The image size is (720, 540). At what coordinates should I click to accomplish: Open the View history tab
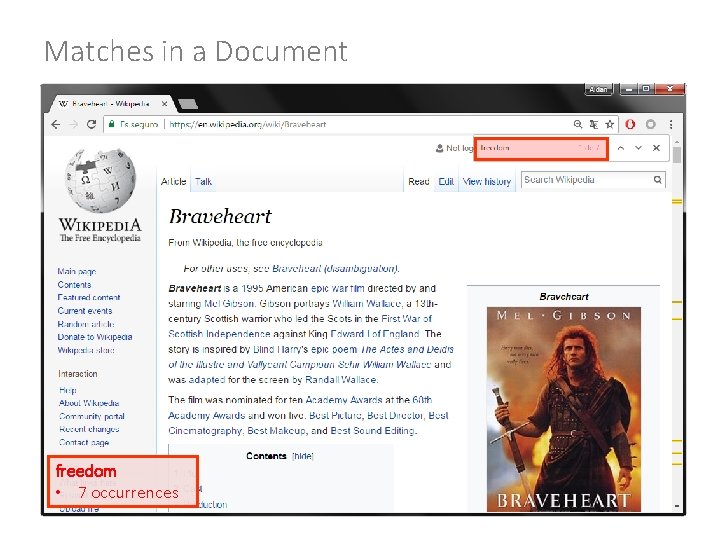pyautogui.click(x=487, y=182)
